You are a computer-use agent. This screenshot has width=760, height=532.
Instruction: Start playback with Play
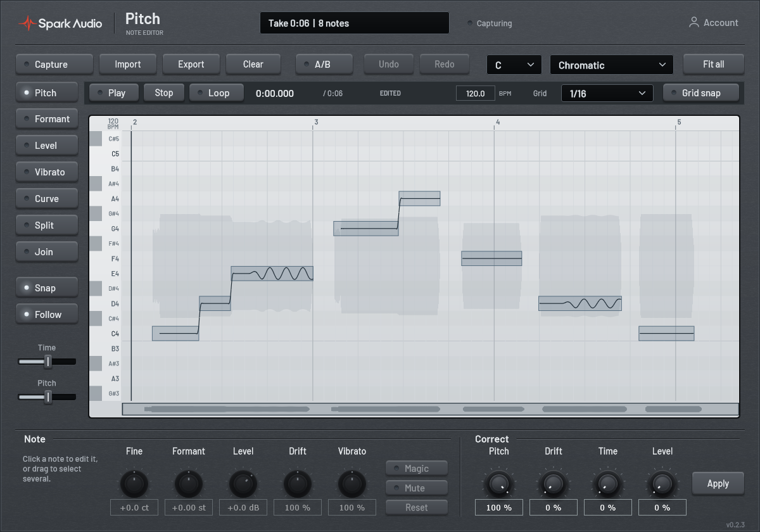click(x=114, y=92)
